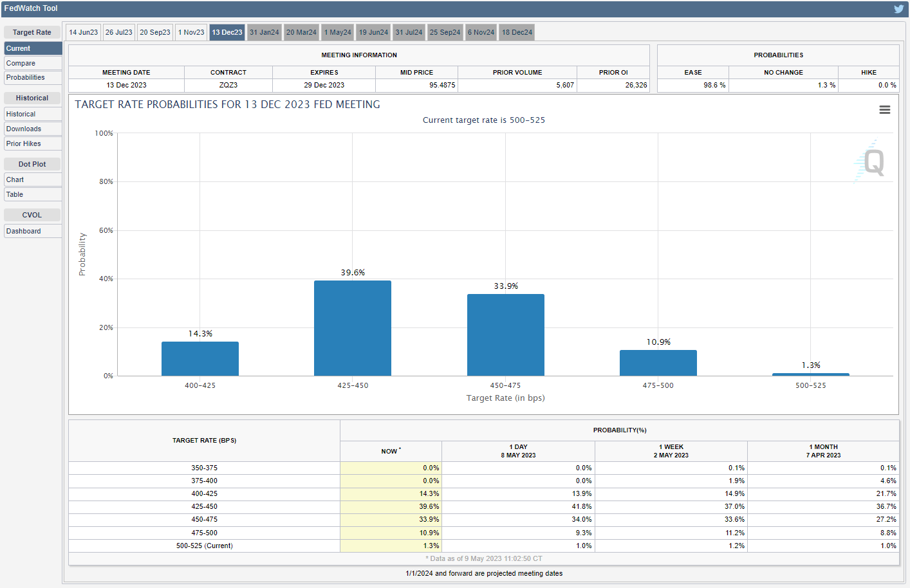Open the Downloads sidebar item
Viewport: 910px width, 588px height.
tap(33, 129)
